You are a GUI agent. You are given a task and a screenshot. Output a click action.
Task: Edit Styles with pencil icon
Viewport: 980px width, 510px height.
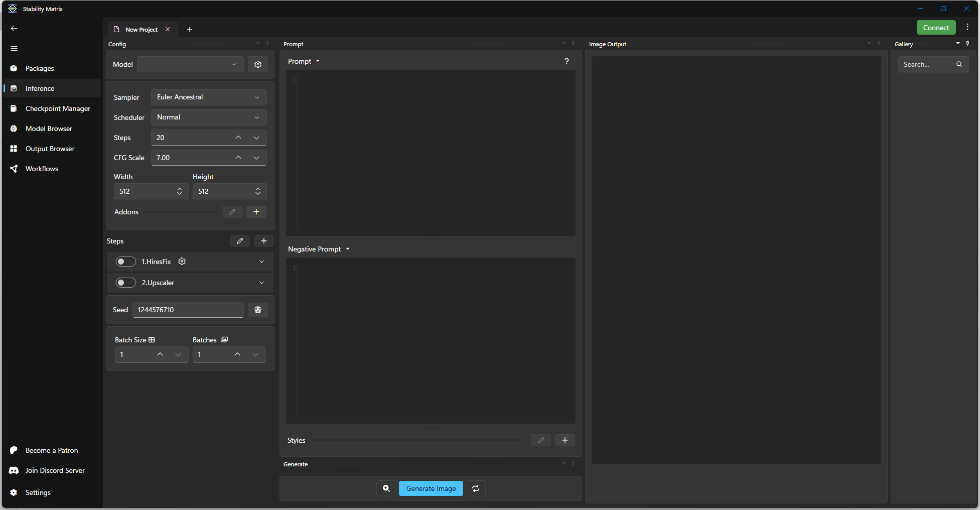pyautogui.click(x=541, y=440)
